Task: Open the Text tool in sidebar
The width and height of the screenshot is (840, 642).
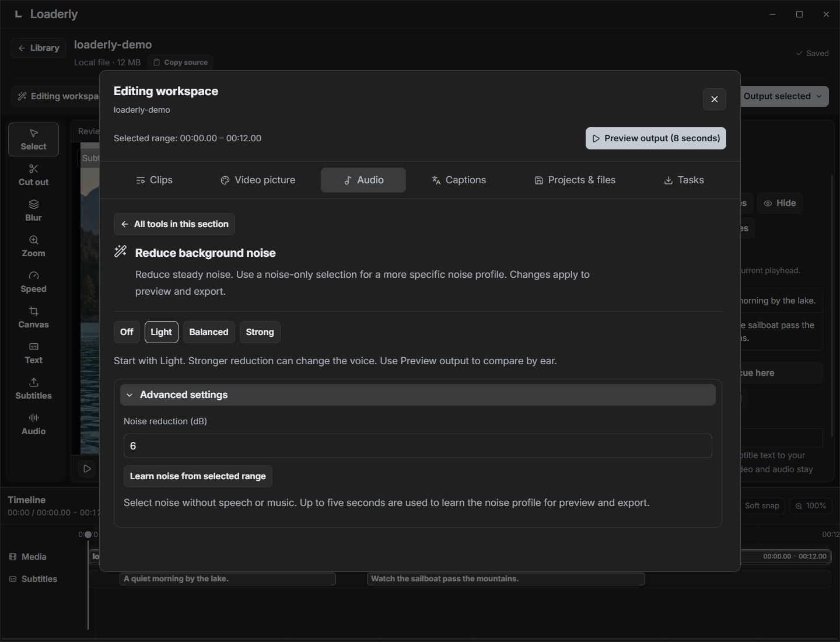Action: pos(33,353)
